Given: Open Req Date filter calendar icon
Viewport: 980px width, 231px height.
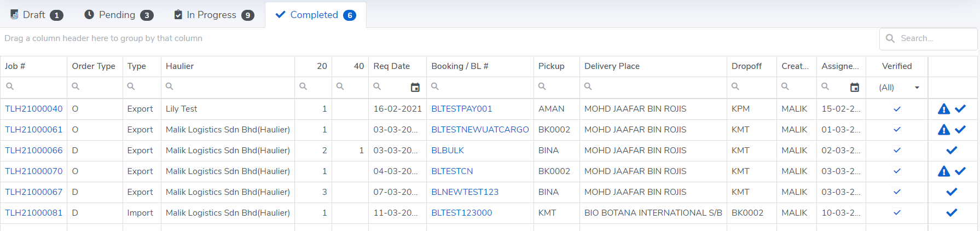Looking at the screenshot, I should pos(415,88).
